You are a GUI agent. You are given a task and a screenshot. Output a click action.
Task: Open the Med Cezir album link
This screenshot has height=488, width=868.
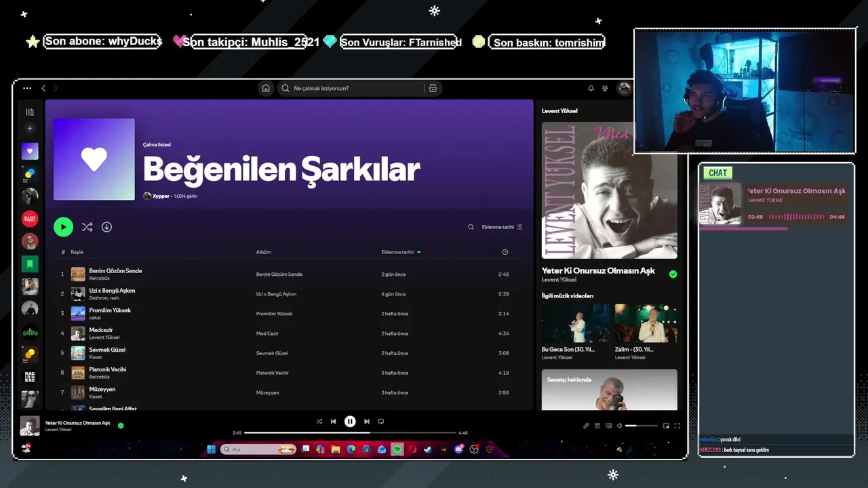click(267, 333)
